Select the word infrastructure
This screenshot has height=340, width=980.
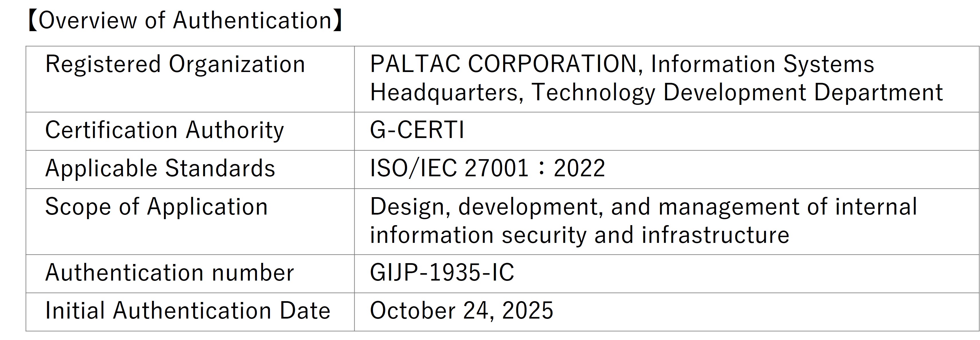coord(715,235)
